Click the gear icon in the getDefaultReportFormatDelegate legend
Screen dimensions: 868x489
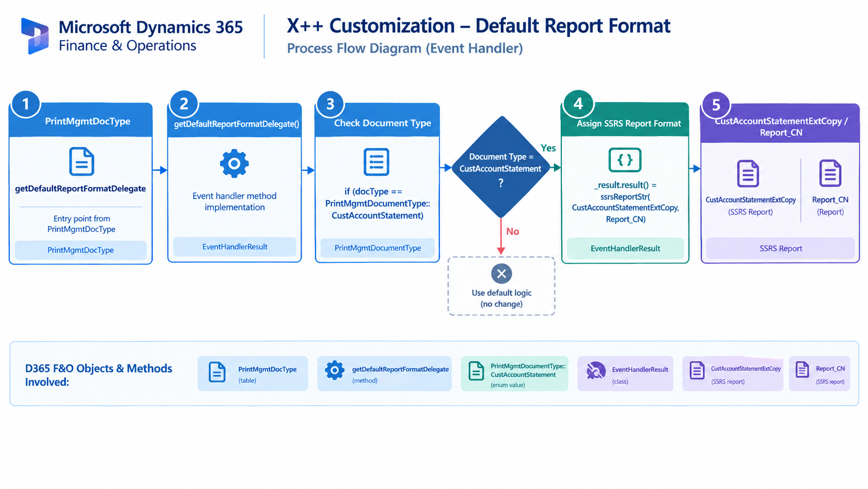(x=334, y=371)
